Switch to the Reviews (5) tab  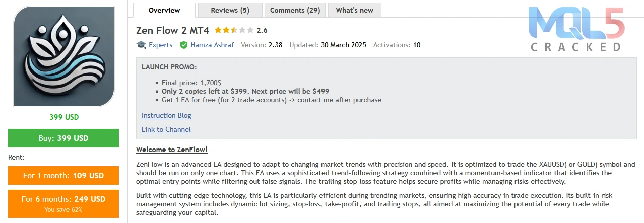[x=230, y=10]
